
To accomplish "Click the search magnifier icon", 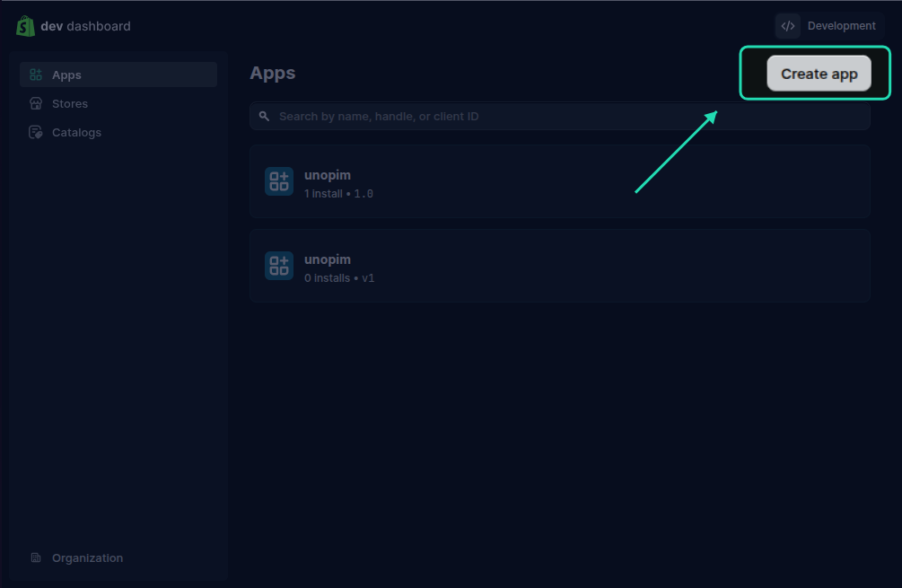I will pos(264,116).
